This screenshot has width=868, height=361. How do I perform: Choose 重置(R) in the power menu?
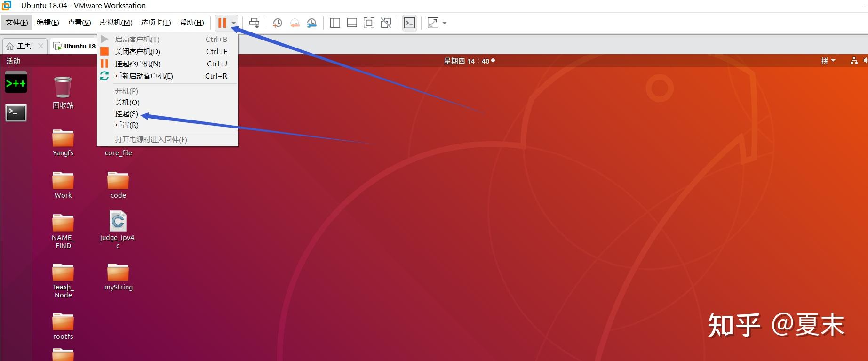tap(167, 125)
